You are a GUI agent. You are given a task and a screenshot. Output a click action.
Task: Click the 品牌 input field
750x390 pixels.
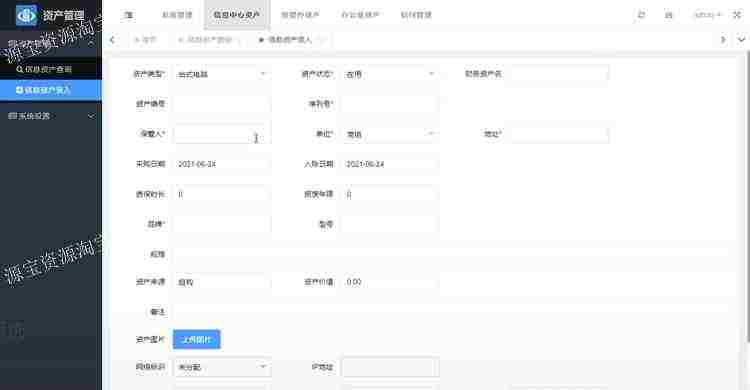(x=221, y=224)
